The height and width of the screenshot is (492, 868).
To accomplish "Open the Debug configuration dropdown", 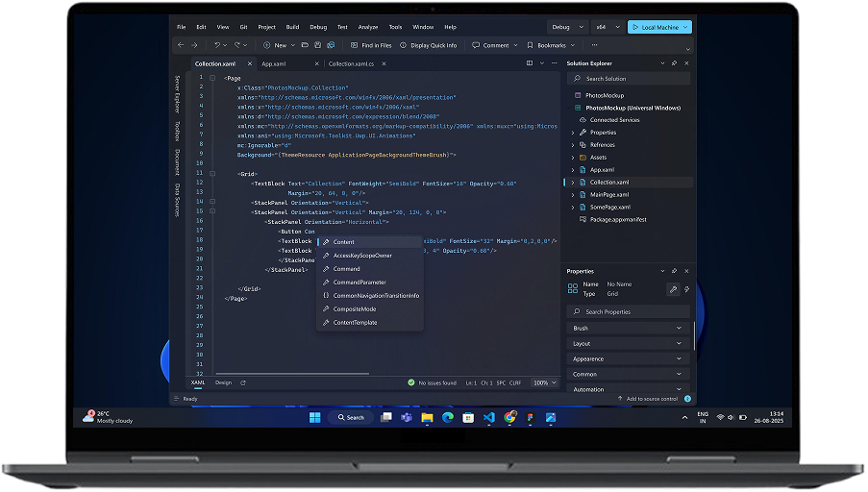I will click(567, 27).
